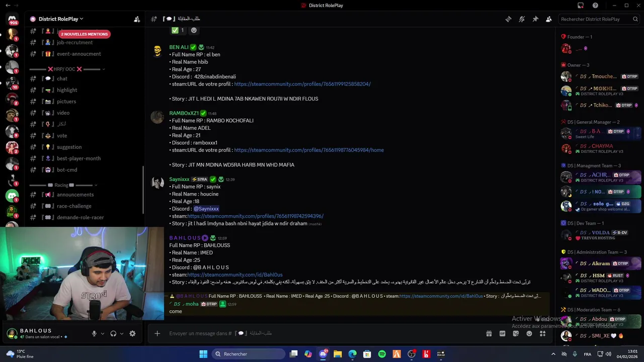Open the threads icon in header
The width and height of the screenshot is (644, 362).
click(x=508, y=19)
